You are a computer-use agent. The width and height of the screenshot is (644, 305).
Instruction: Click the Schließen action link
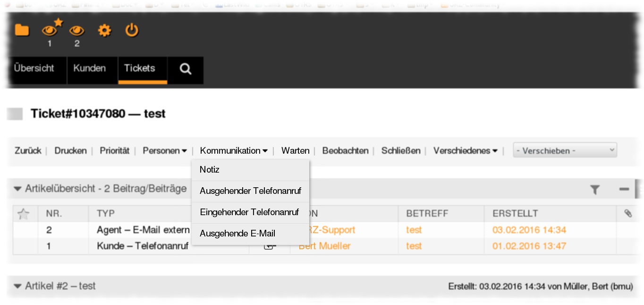[x=401, y=151]
